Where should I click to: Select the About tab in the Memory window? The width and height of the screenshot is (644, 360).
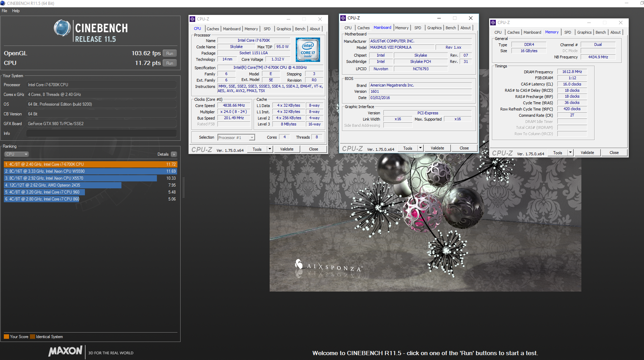click(x=615, y=32)
